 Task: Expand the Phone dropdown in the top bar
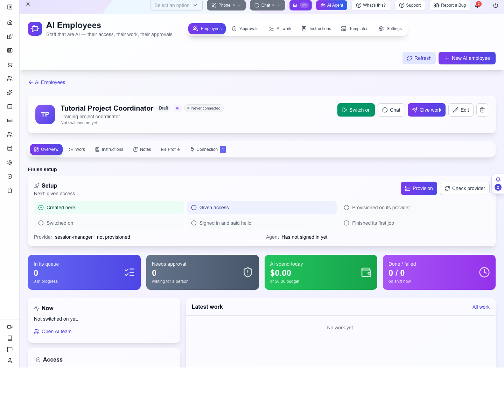pyautogui.click(x=226, y=5)
